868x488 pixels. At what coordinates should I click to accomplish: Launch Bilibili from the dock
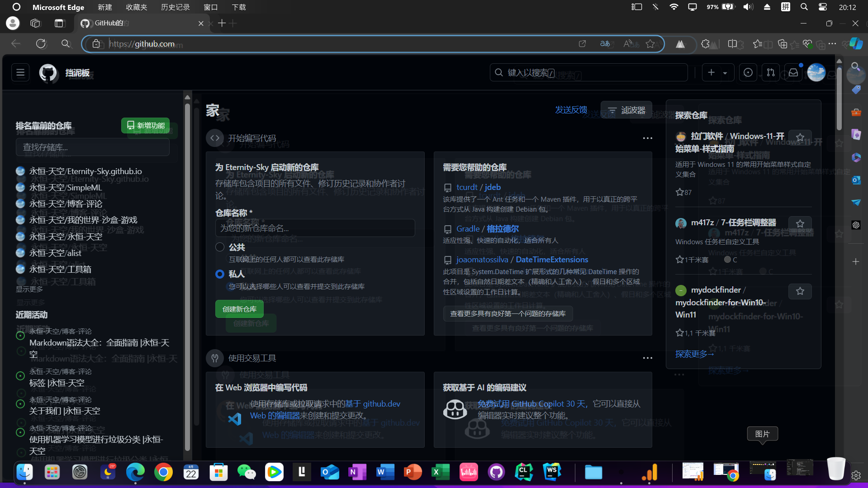(469, 472)
